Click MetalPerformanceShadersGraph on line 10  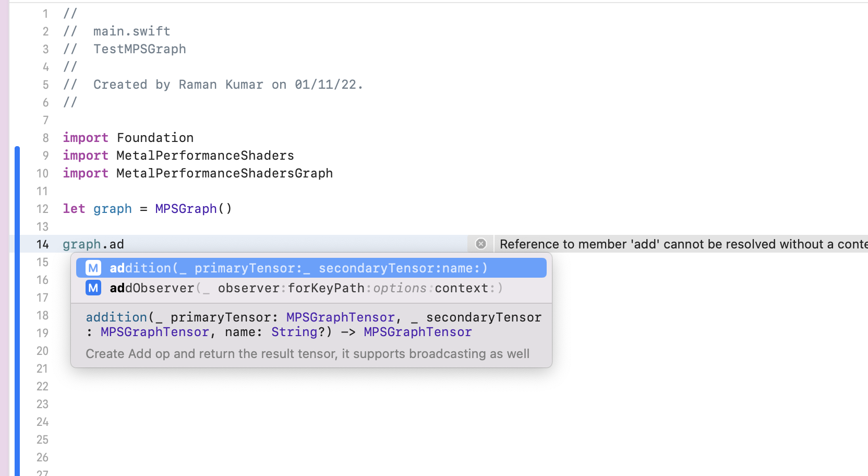pos(224,173)
